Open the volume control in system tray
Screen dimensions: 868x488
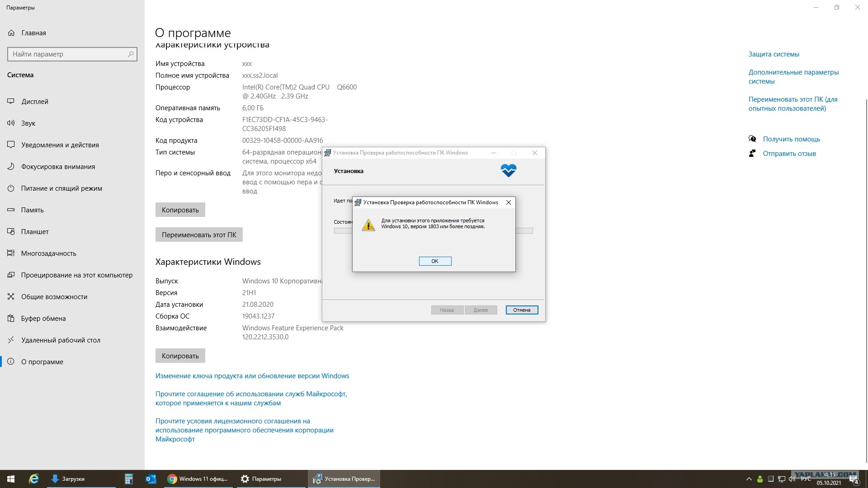pos(792,479)
